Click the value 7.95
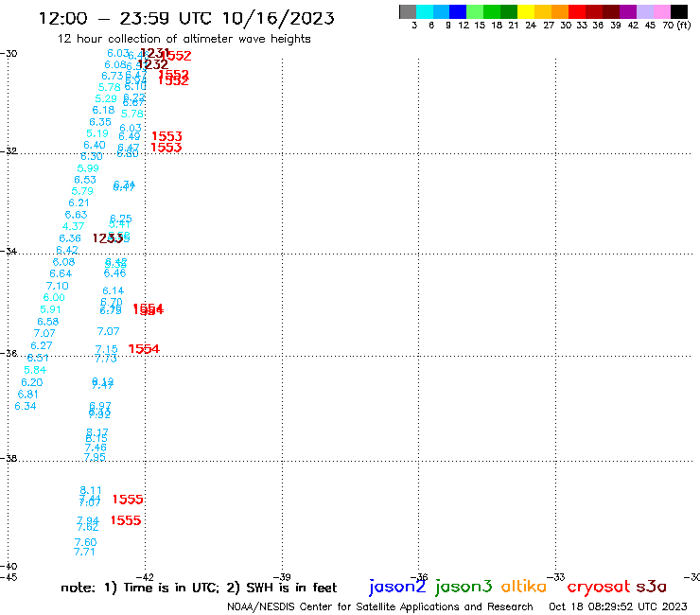This screenshot has height=615, width=700. (95, 457)
